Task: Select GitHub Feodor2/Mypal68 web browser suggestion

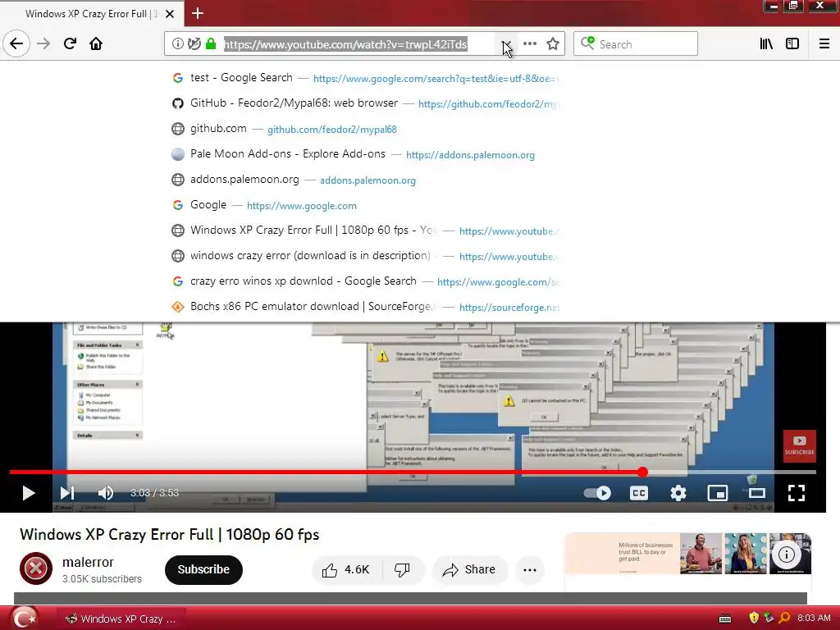Action: click(364, 103)
